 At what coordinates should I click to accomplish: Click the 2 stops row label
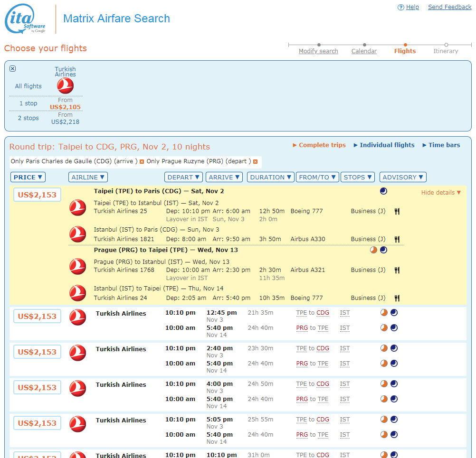[x=28, y=118]
